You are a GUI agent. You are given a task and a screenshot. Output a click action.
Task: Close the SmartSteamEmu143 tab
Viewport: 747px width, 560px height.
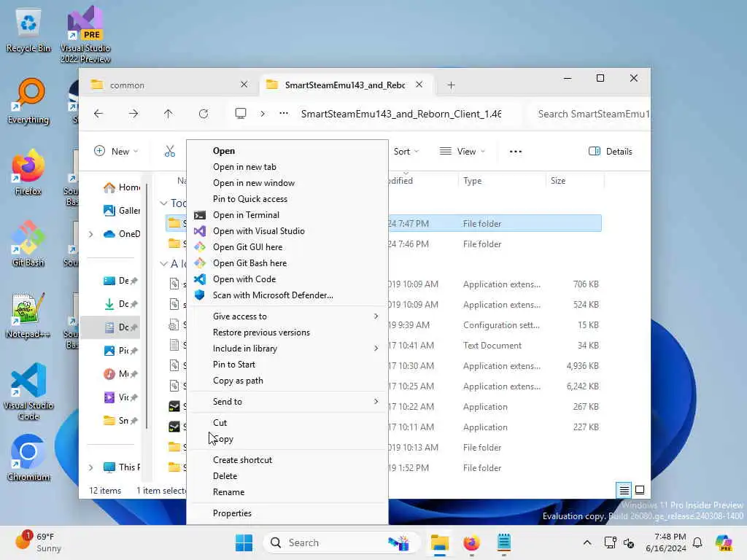419,85
